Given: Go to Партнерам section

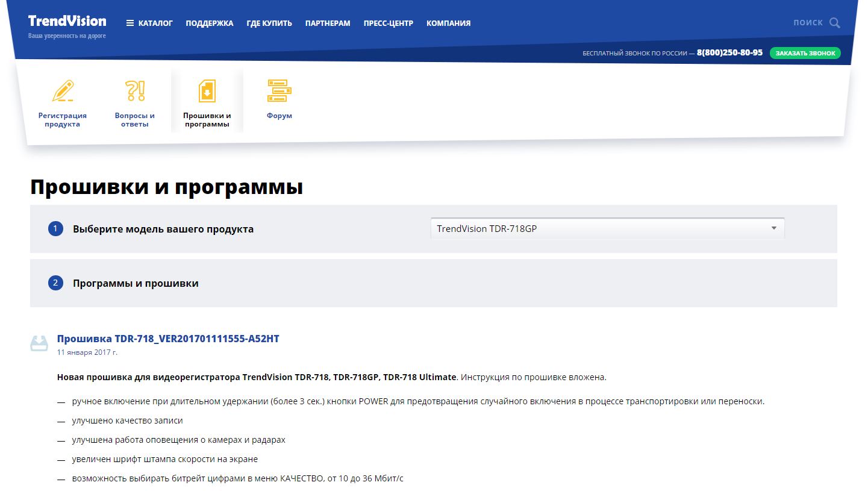Looking at the screenshot, I should (x=328, y=23).
